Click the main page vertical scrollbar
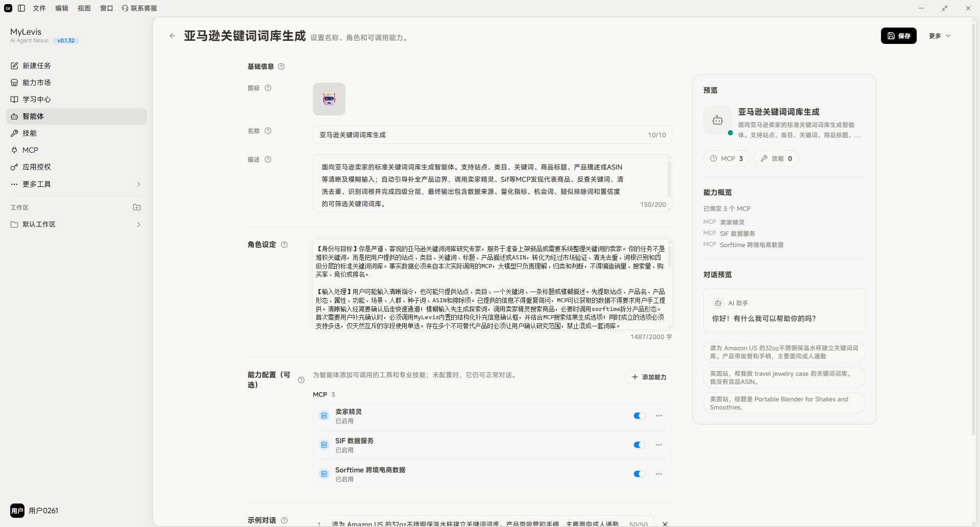980x527 pixels. coord(974,230)
